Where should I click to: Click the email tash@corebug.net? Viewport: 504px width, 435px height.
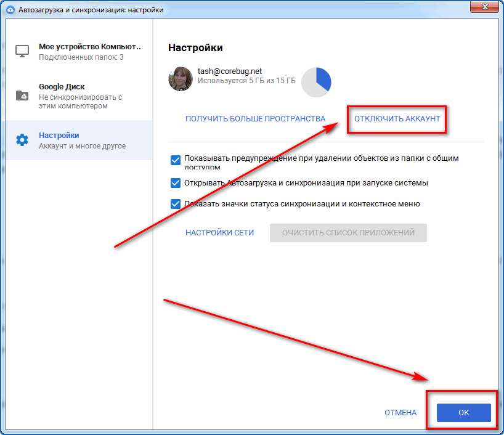pyautogui.click(x=229, y=71)
